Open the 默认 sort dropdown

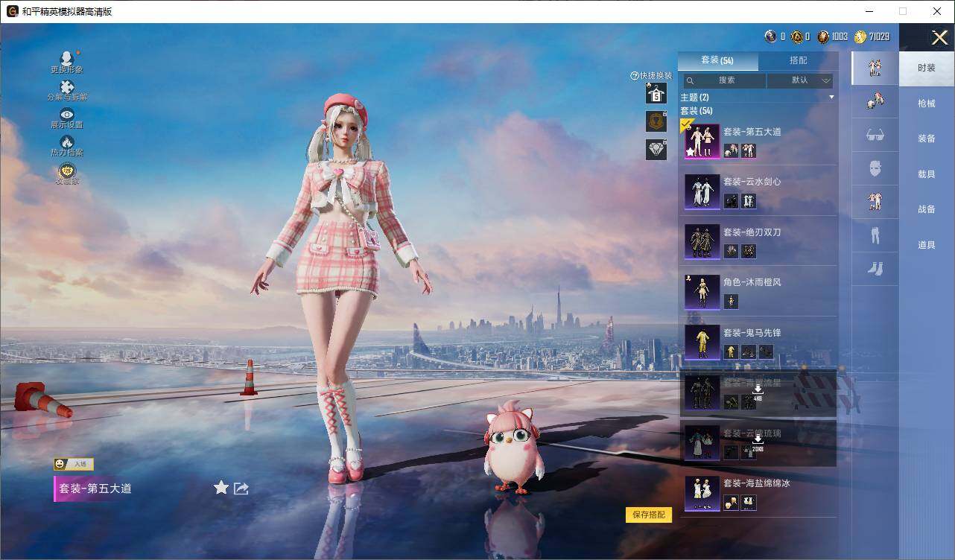800,80
